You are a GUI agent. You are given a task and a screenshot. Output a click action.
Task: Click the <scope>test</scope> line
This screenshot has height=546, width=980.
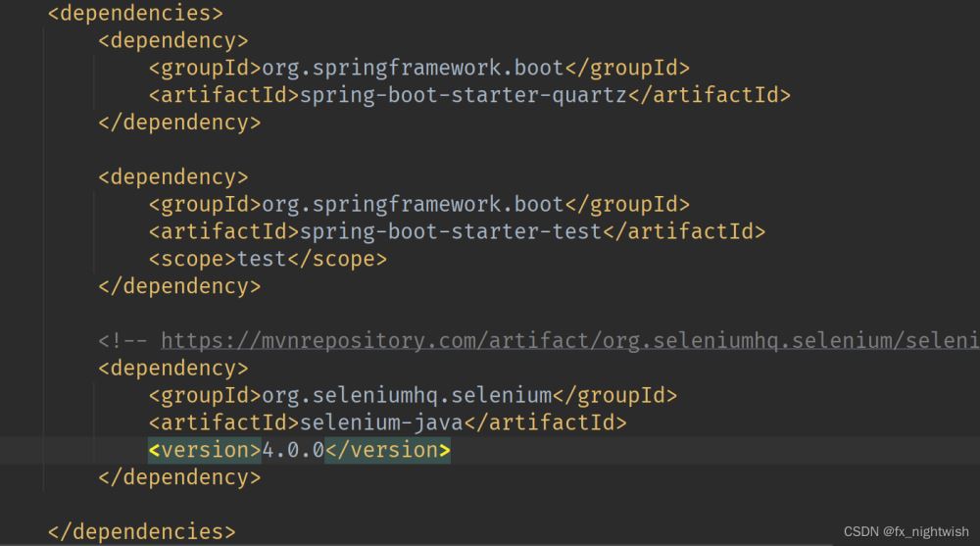268,259
